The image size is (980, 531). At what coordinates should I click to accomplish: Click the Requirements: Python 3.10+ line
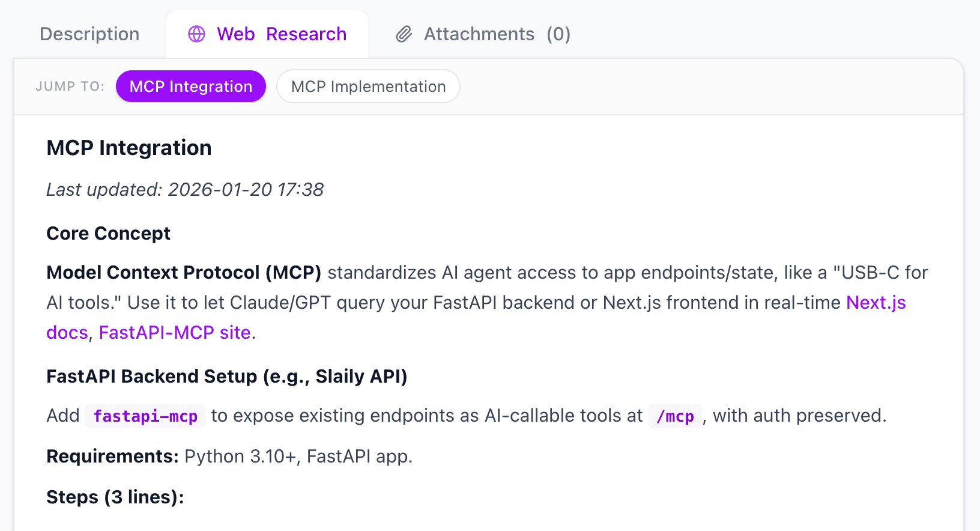(229, 457)
